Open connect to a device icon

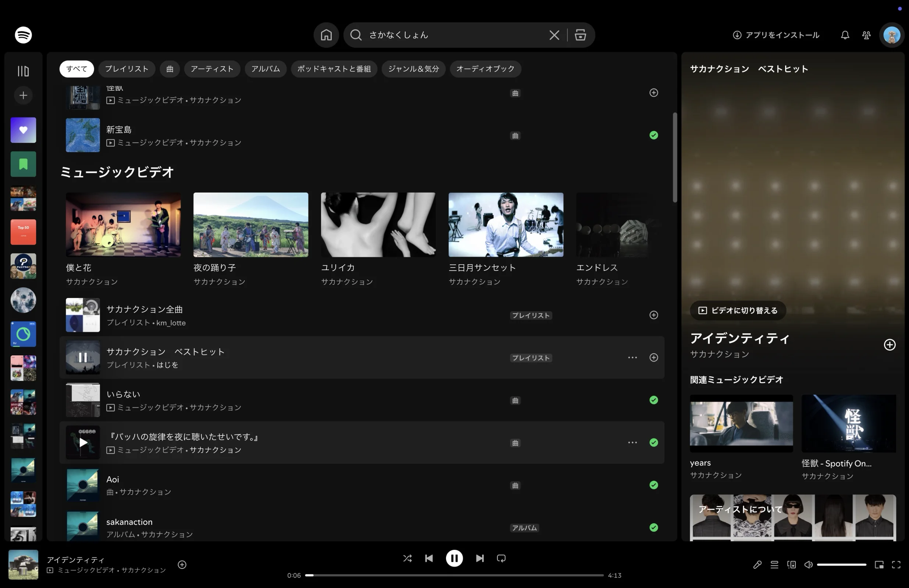tap(791, 564)
